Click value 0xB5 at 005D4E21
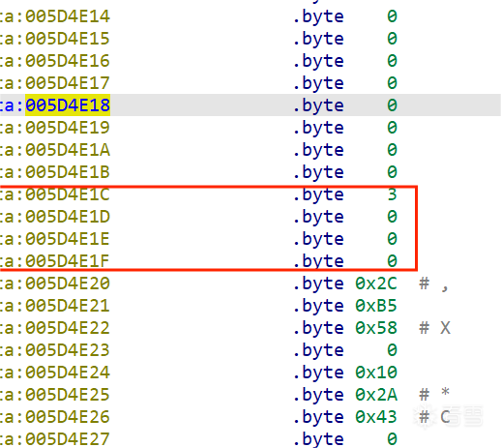This screenshot has height=448, width=501. pos(376,306)
